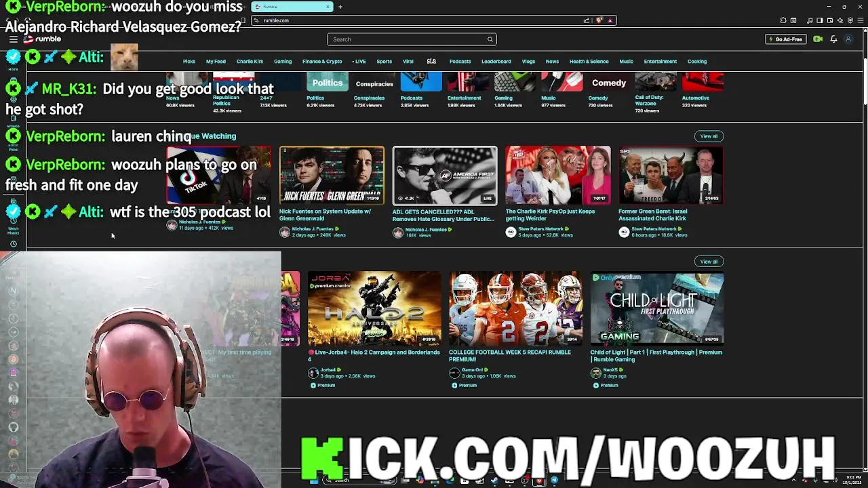The image size is (868, 488).
Task: Click the Go Ad-Free button
Action: pyautogui.click(x=786, y=39)
